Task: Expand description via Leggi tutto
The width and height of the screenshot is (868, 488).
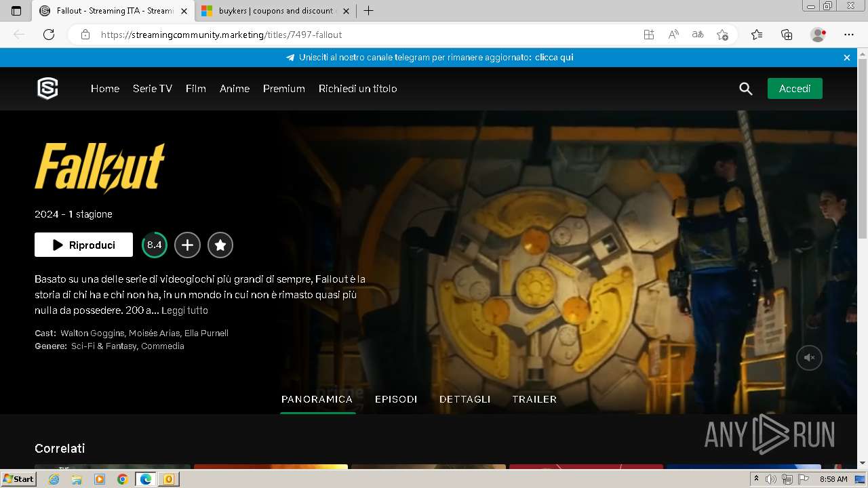Action: click(184, 310)
